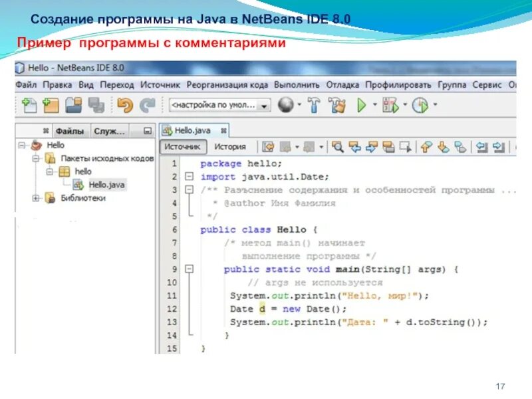This screenshot has height=399, width=532.
Task: Switch to the Файлы panel tab
Action: pyautogui.click(x=70, y=131)
